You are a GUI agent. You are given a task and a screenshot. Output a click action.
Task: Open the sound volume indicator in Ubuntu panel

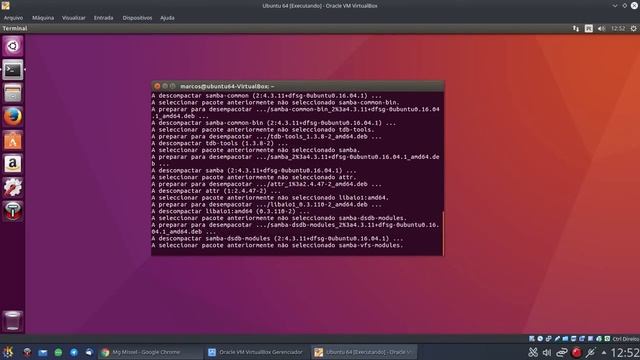coord(602,29)
